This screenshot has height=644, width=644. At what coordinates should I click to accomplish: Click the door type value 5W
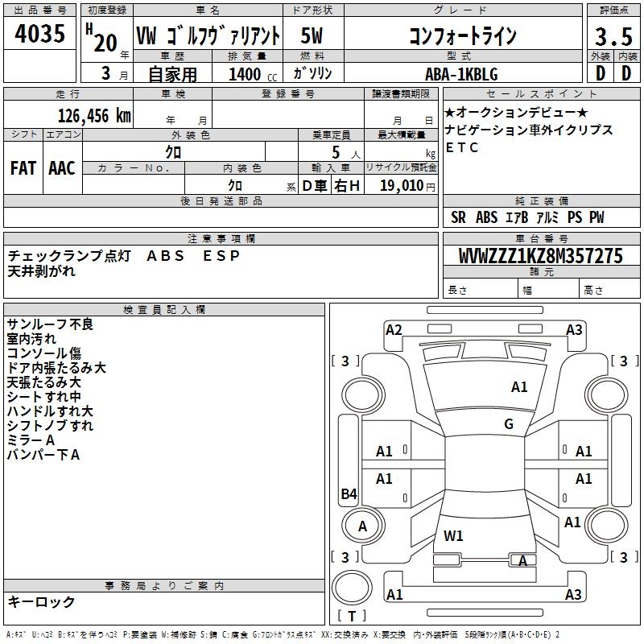point(312,35)
